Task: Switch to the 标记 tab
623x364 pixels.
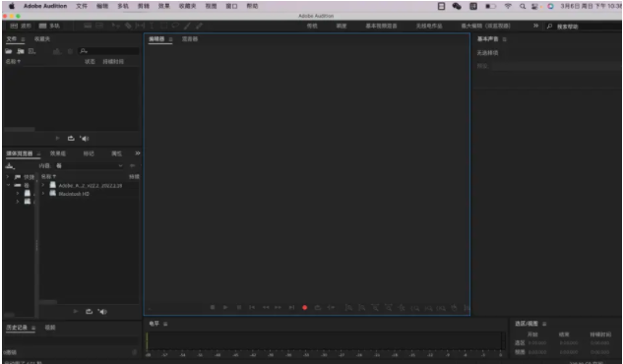Action: [x=89, y=153]
